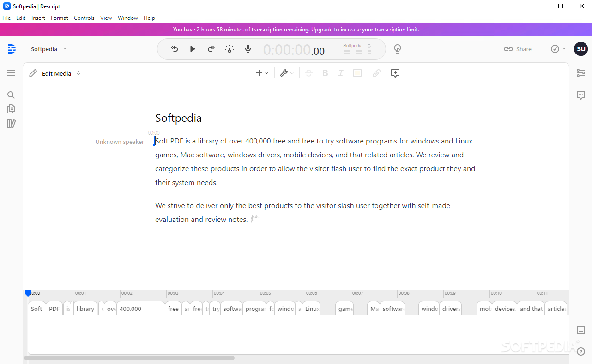This screenshot has height=364, width=592.
Task: Click the 00:05 mark on timeline ruler
Action: coord(265,293)
